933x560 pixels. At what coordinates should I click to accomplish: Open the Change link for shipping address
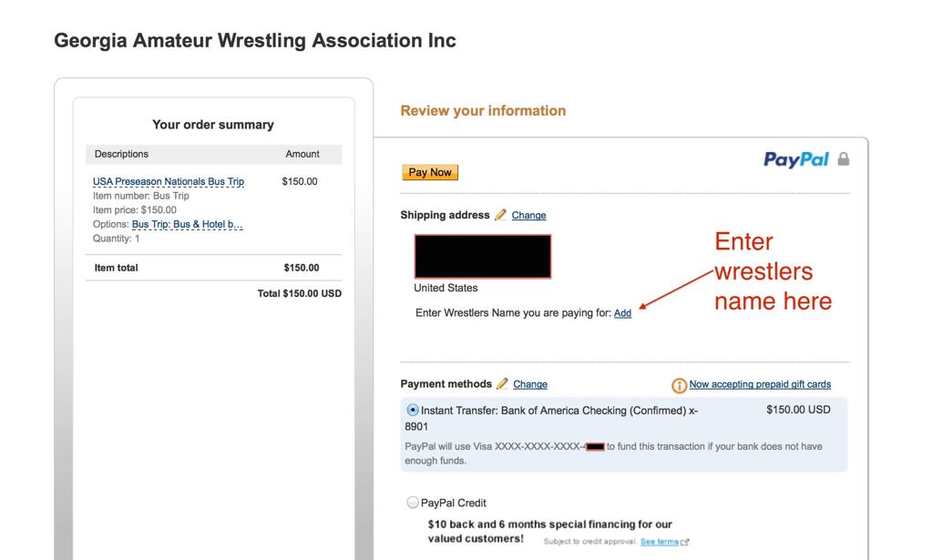click(528, 215)
